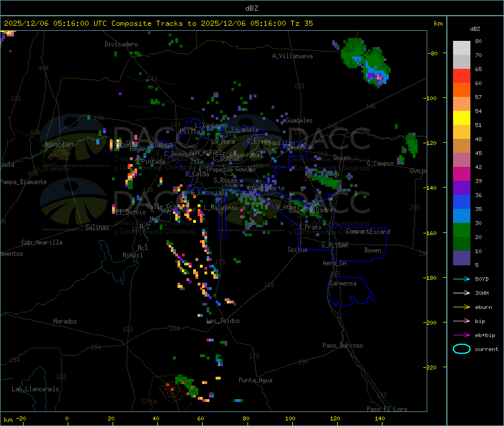Click the magenta eb+bip arrow legend icon
This screenshot has height=426, width=504.
(x=461, y=335)
